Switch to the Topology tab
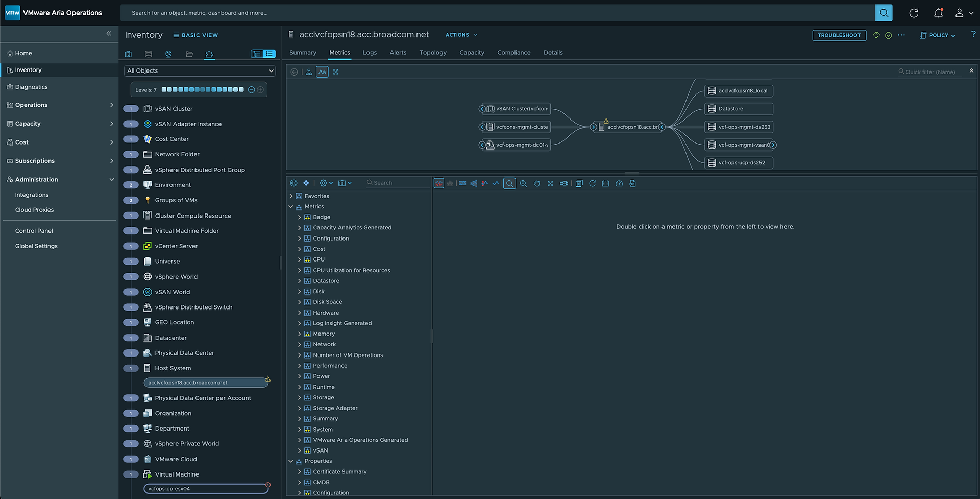This screenshot has height=499, width=980. (433, 53)
